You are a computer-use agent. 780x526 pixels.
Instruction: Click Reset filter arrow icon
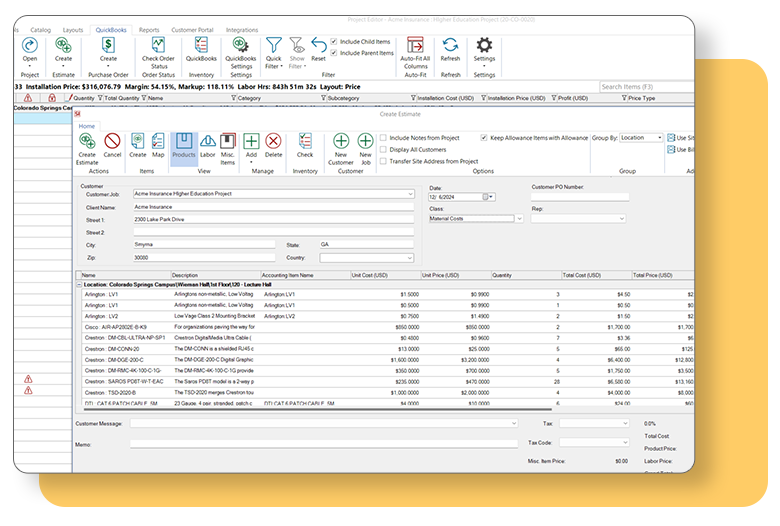tap(318, 46)
